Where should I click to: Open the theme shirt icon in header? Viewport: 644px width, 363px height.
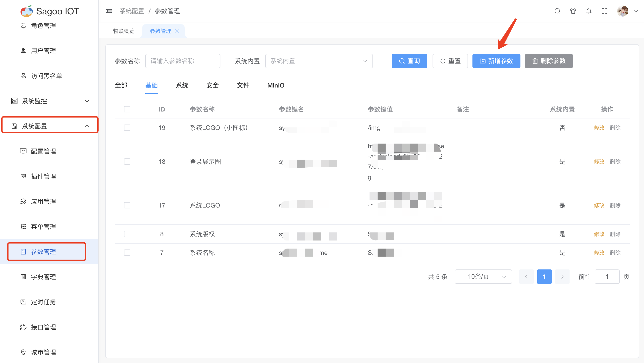pos(573,11)
